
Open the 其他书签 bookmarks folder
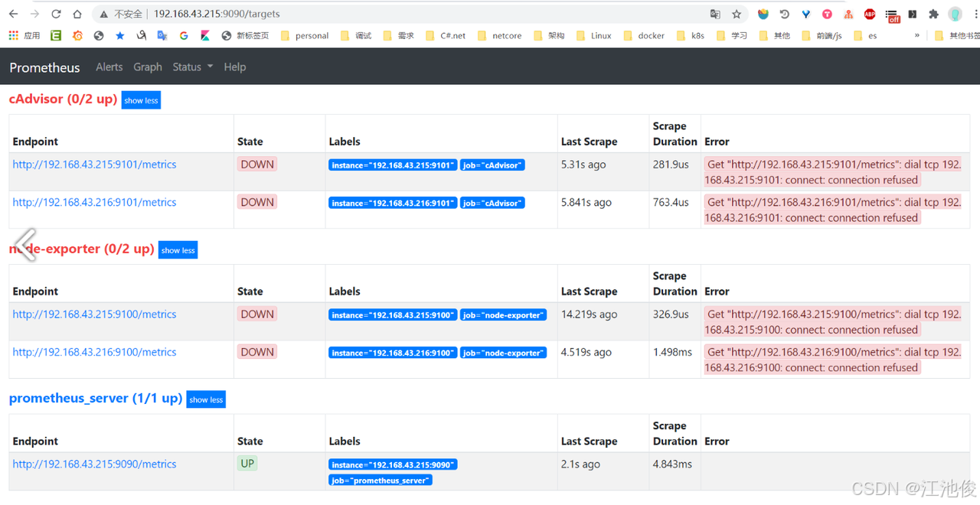[x=957, y=35]
